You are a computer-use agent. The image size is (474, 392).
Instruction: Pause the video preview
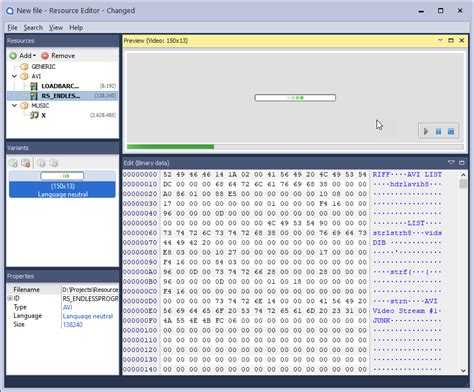(x=438, y=131)
